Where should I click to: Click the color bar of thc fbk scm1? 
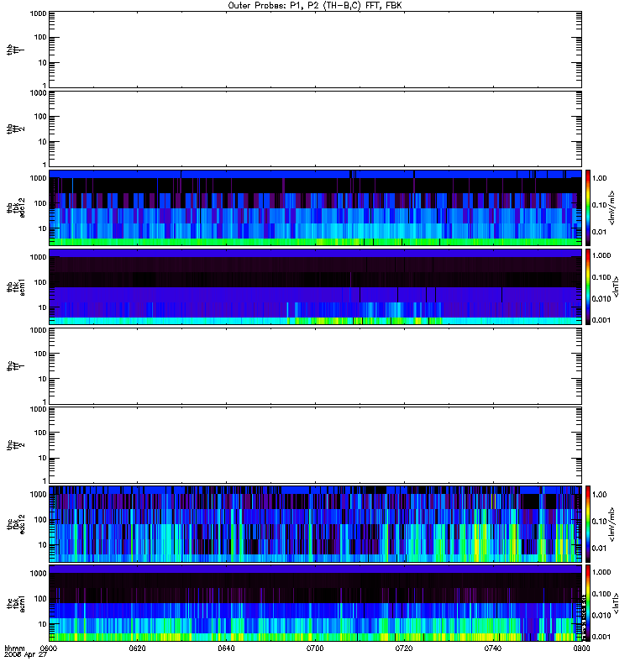(x=588, y=603)
